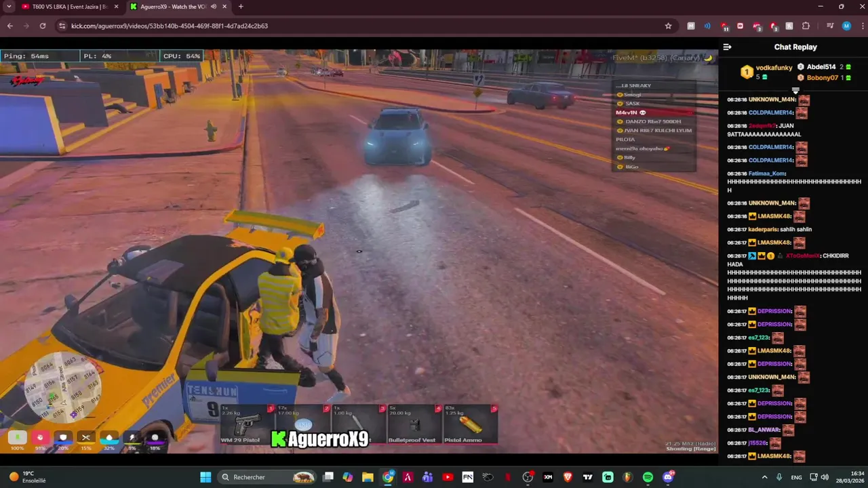Open the ENG language switcher
This screenshot has width=868, height=488.
coord(796,477)
